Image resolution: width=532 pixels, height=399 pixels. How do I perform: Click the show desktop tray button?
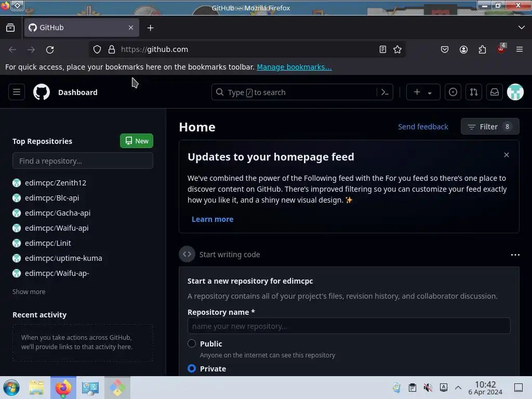(518, 388)
